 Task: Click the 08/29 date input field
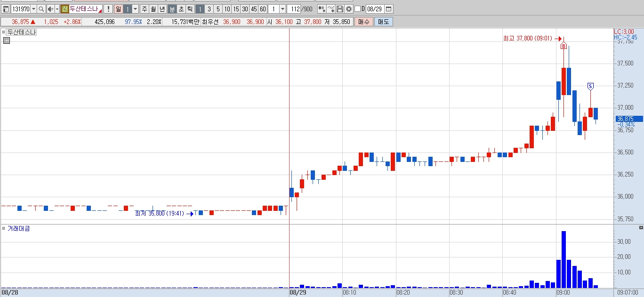click(x=375, y=9)
